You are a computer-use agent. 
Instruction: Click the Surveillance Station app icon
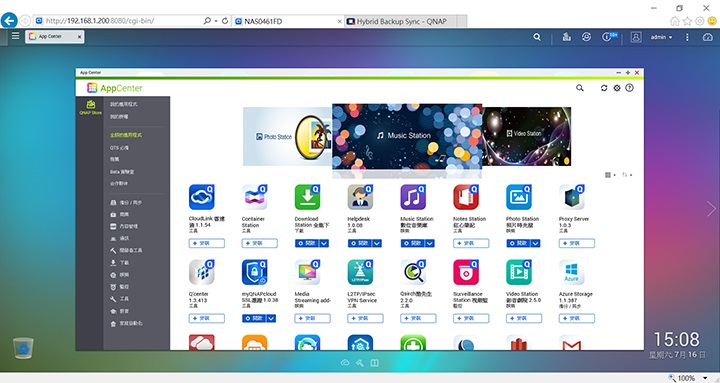(x=466, y=272)
